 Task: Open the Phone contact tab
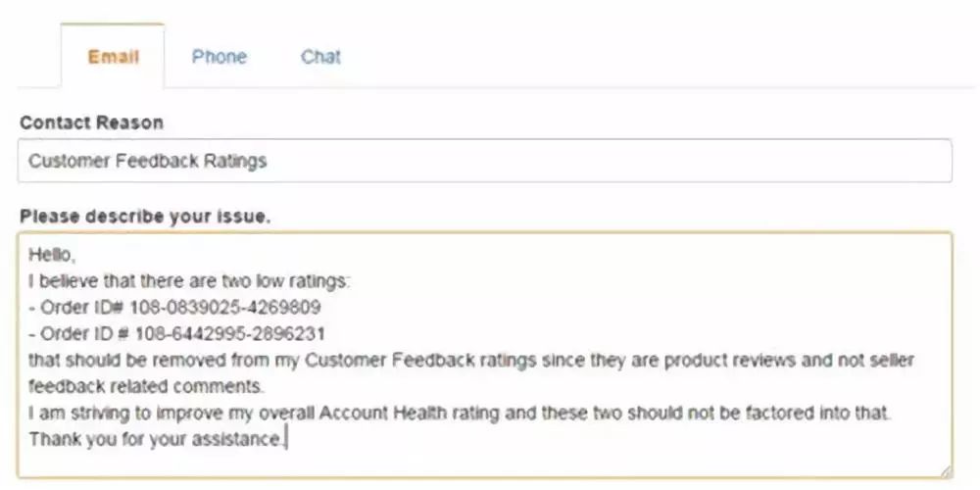click(219, 57)
